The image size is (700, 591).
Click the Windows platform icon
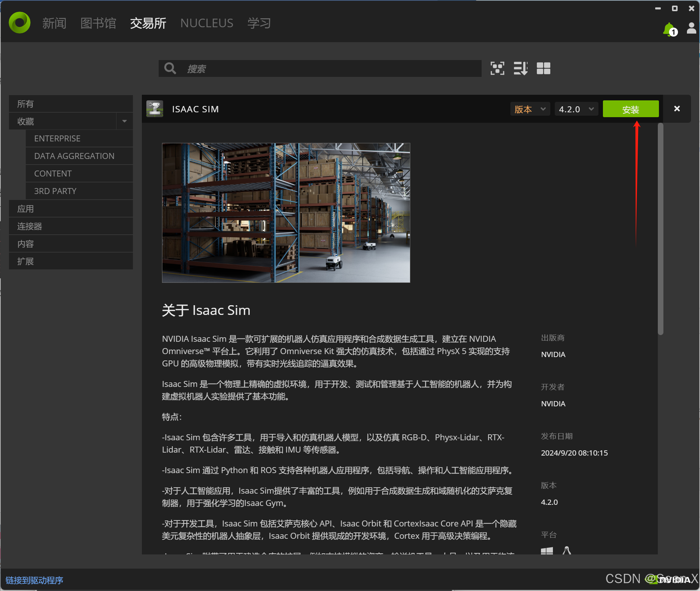pyautogui.click(x=547, y=551)
